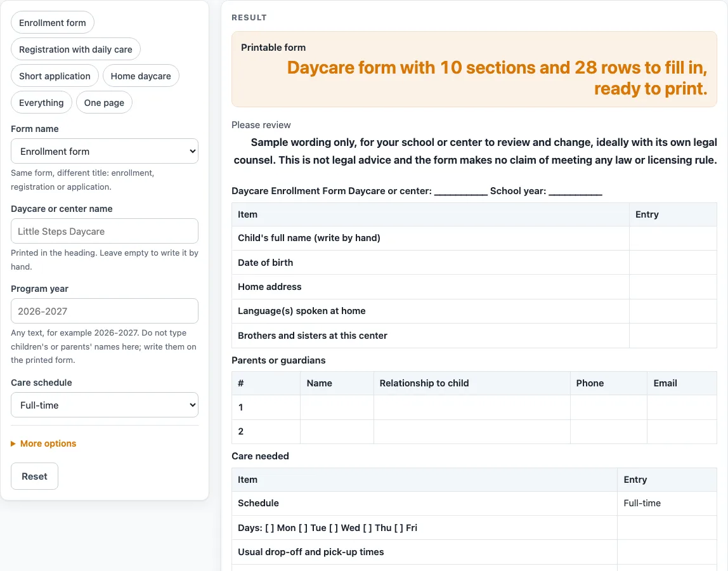Select the Short application preset

pos(55,75)
